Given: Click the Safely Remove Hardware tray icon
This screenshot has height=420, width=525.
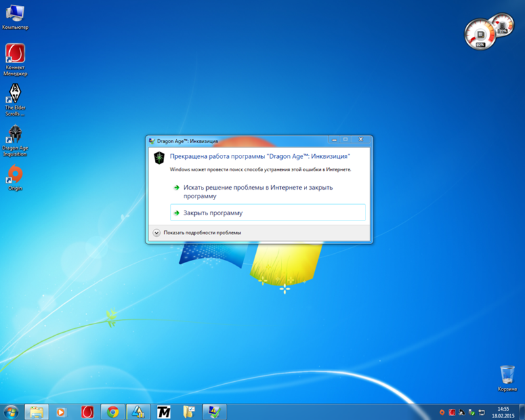Looking at the screenshot, I should (472, 412).
